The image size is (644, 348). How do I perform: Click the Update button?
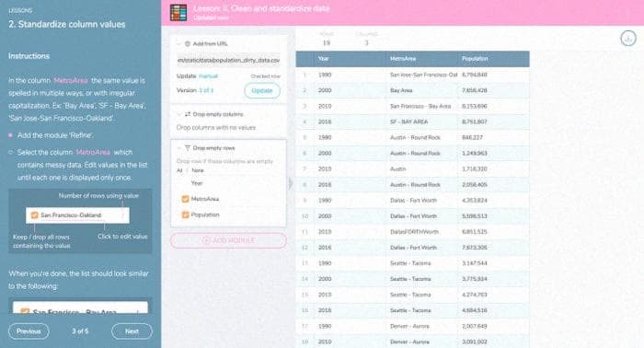pyautogui.click(x=262, y=90)
